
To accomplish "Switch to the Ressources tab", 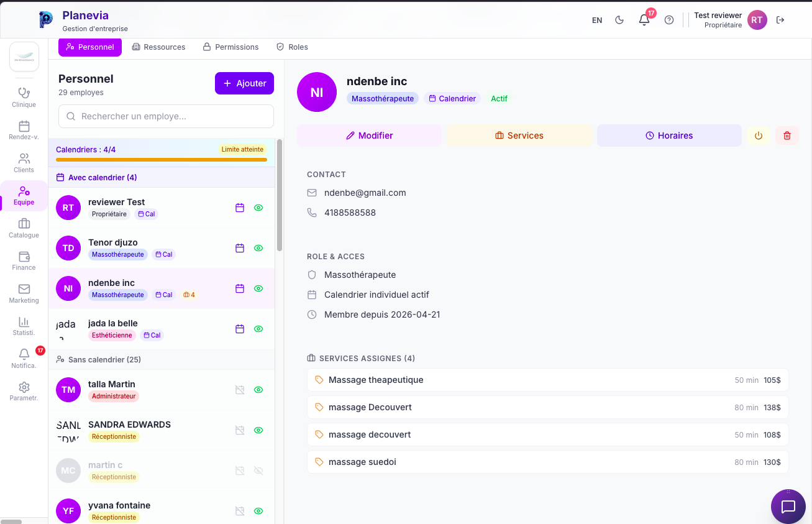I will click(159, 47).
